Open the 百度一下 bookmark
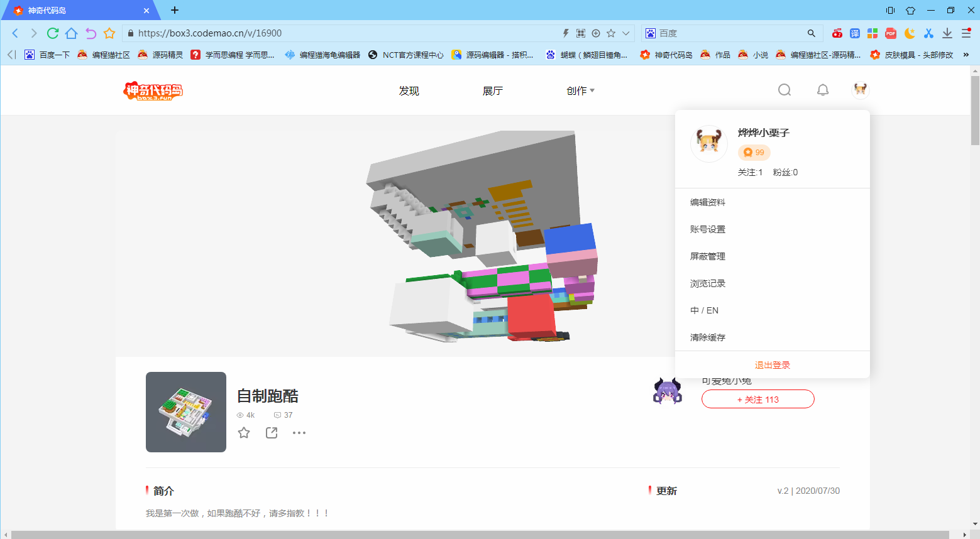This screenshot has height=539, width=980. pyautogui.click(x=47, y=55)
